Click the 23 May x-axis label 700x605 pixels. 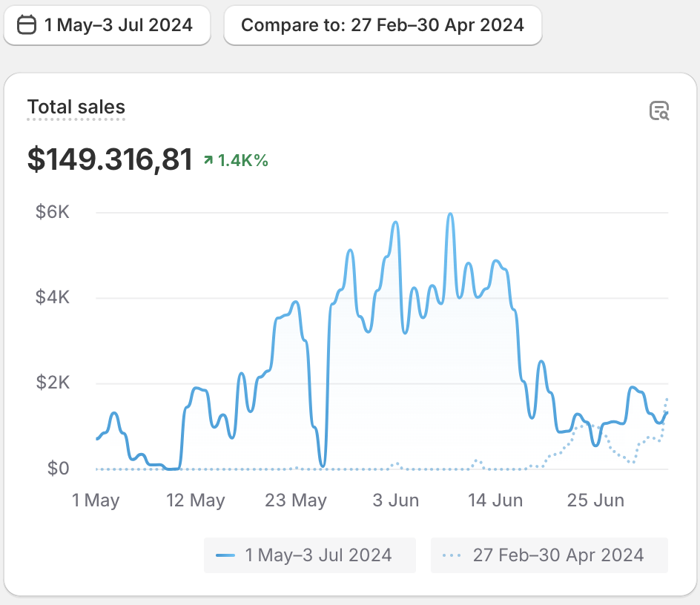(296, 500)
